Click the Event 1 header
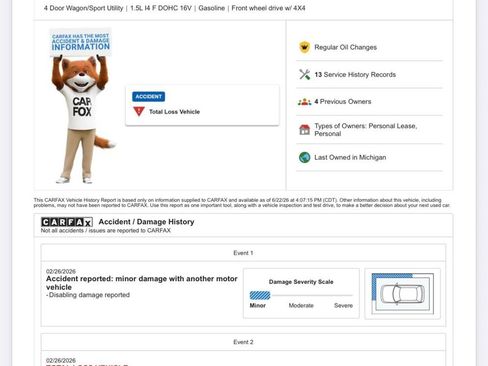This screenshot has height=366, width=488. pos(243,253)
